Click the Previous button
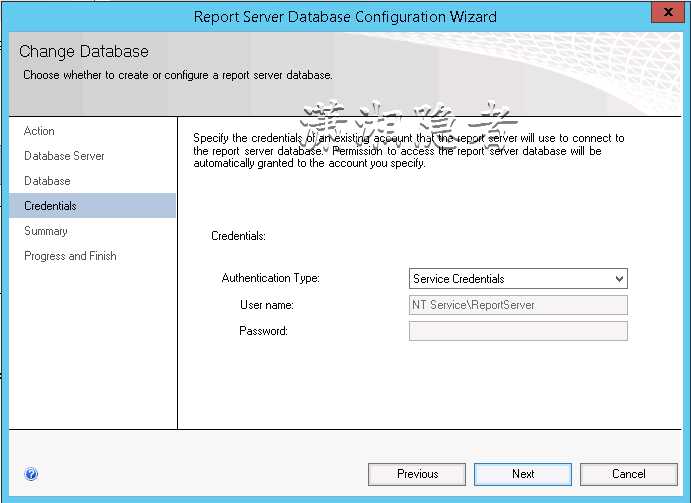The image size is (691, 503). 417,474
